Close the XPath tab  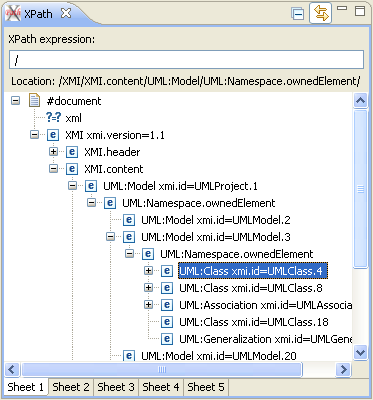[66, 13]
